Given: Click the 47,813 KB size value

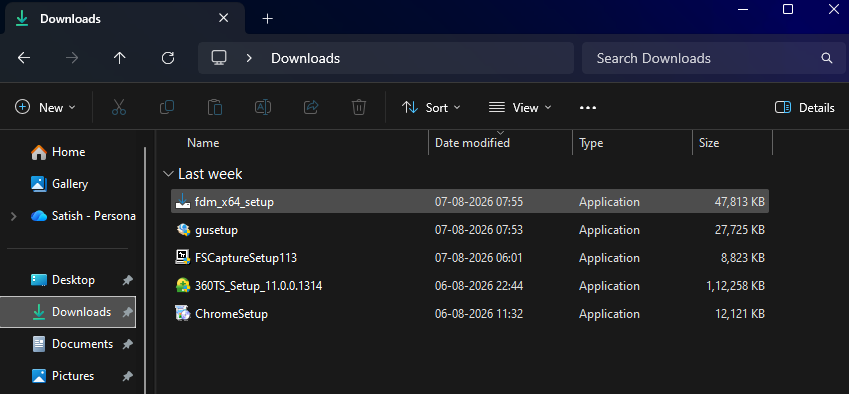Looking at the screenshot, I should click(x=740, y=202).
